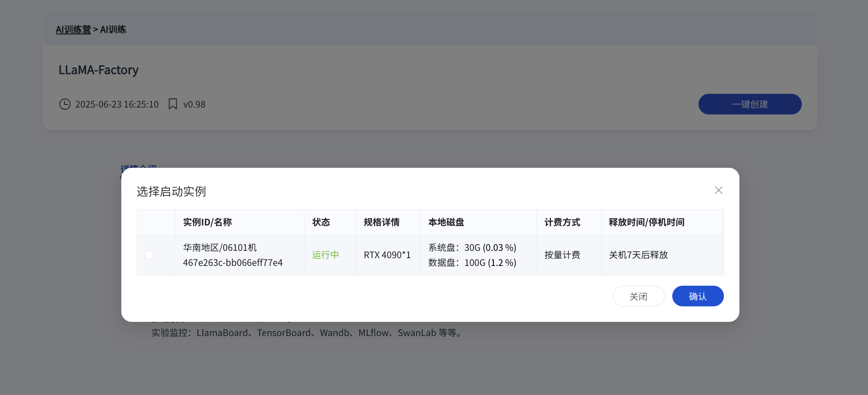The image size is (868, 395).
Task: Click the AI训练 breadcrumb text
Action: (113, 30)
